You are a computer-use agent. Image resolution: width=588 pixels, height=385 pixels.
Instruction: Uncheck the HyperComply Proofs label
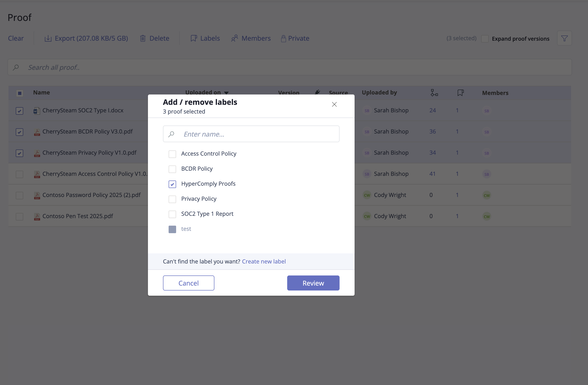172,184
